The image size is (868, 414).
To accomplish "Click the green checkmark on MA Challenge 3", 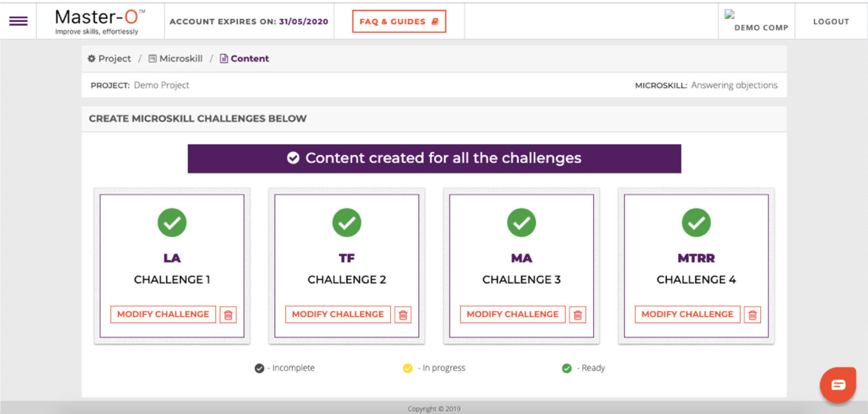I will [x=522, y=223].
